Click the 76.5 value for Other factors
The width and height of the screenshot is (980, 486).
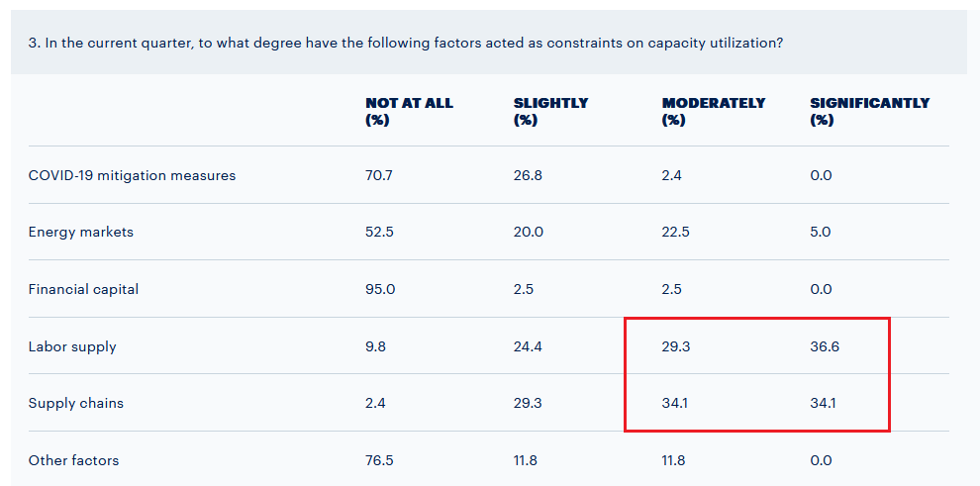(x=379, y=461)
